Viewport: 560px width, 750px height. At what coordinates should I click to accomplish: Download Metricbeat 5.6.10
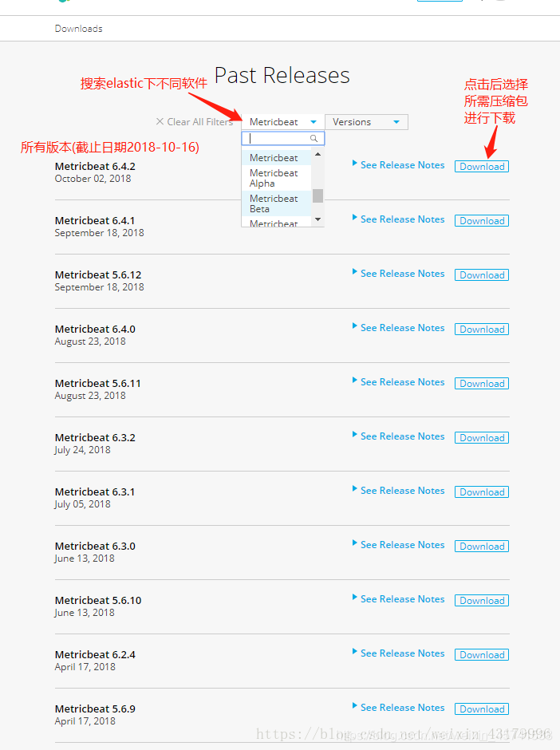pyautogui.click(x=482, y=600)
